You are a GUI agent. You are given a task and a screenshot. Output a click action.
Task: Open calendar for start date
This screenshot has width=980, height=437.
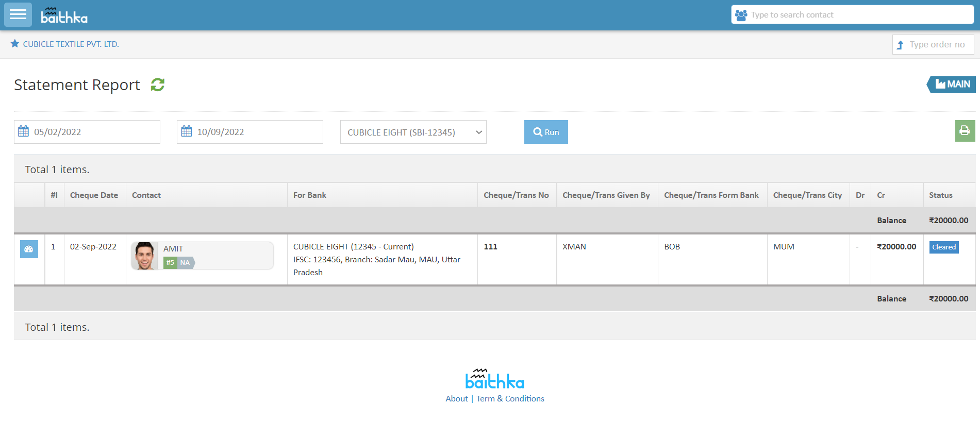(x=24, y=131)
